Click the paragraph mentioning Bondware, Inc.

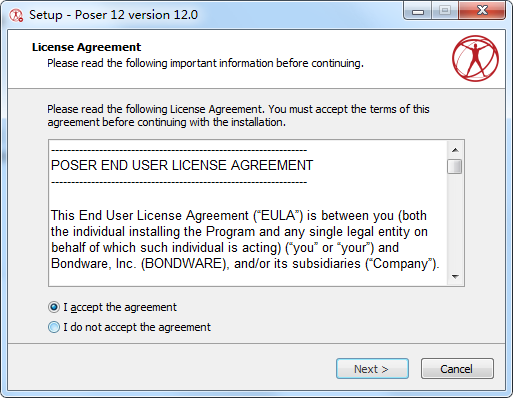click(245, 239)
